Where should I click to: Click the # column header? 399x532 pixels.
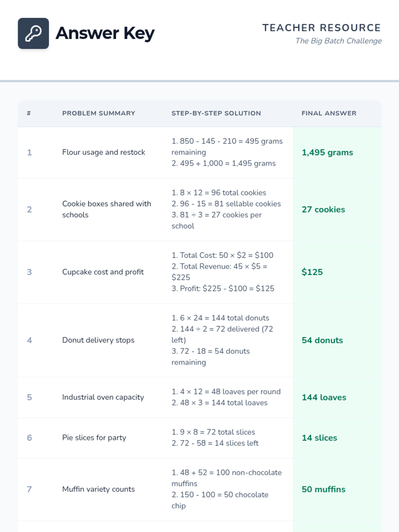[x=29, y=113]
